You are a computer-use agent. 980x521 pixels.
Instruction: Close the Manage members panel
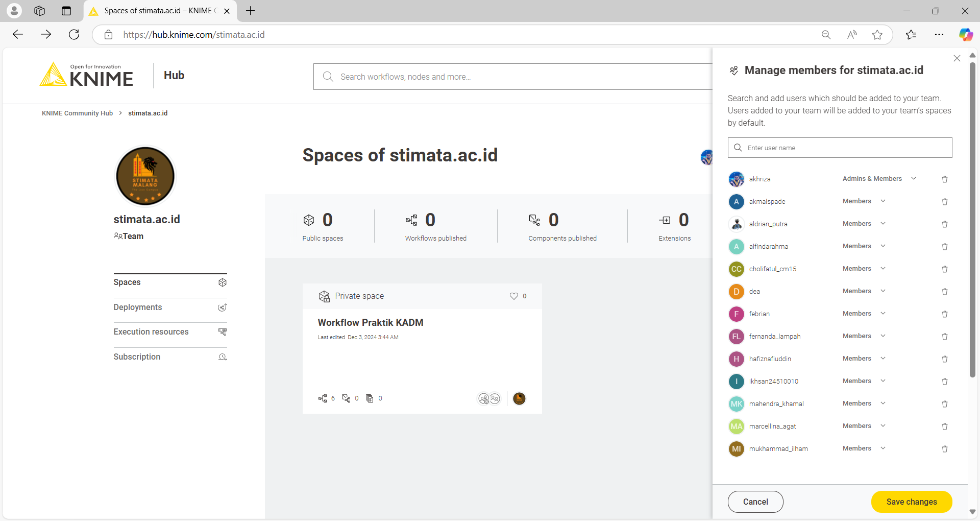tap(957, 58)
